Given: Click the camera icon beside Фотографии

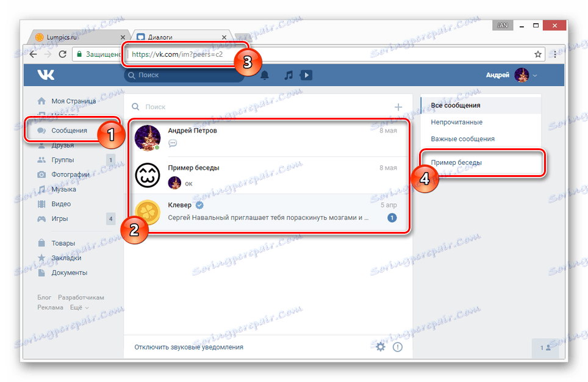Looking at the screenshot, I should pyautogui.click(x=41, y=175).
